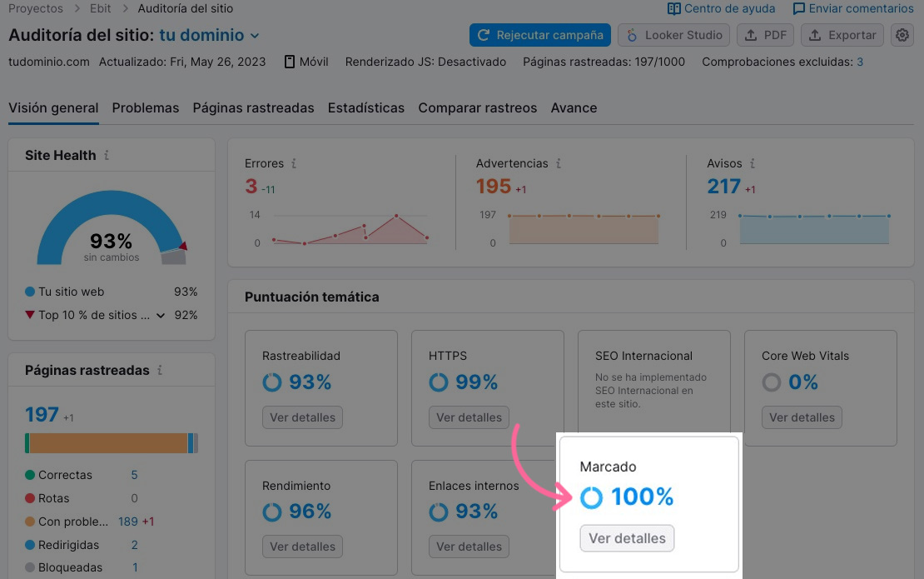Click the PDF upload icon
Viewport: 924px width, 579px height.
click(x=752, y=35)
